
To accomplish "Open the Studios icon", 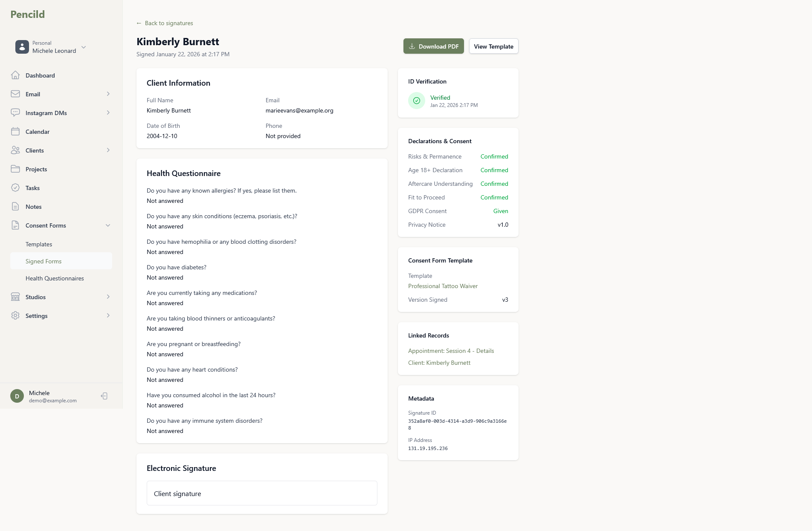I will [x=16, y=297].
